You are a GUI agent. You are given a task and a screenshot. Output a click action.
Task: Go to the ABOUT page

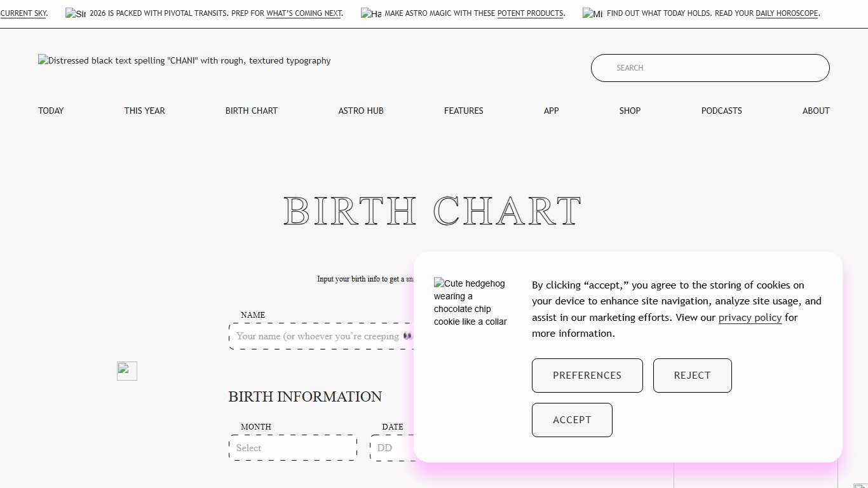coord(816,111)
